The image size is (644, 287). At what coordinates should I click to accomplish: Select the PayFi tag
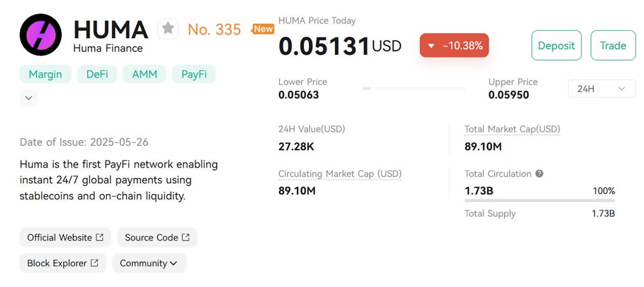pos(194,74)
